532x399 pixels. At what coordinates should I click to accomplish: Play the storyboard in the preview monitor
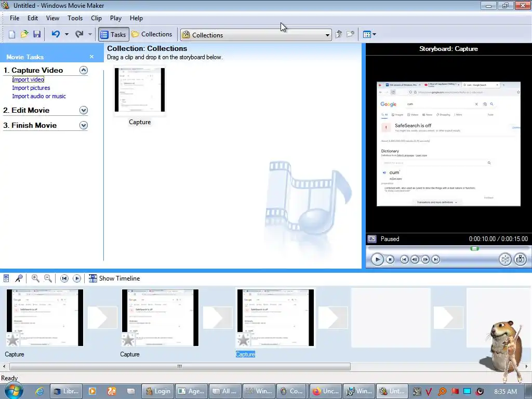pyautogui.click(x=377, y=260)
